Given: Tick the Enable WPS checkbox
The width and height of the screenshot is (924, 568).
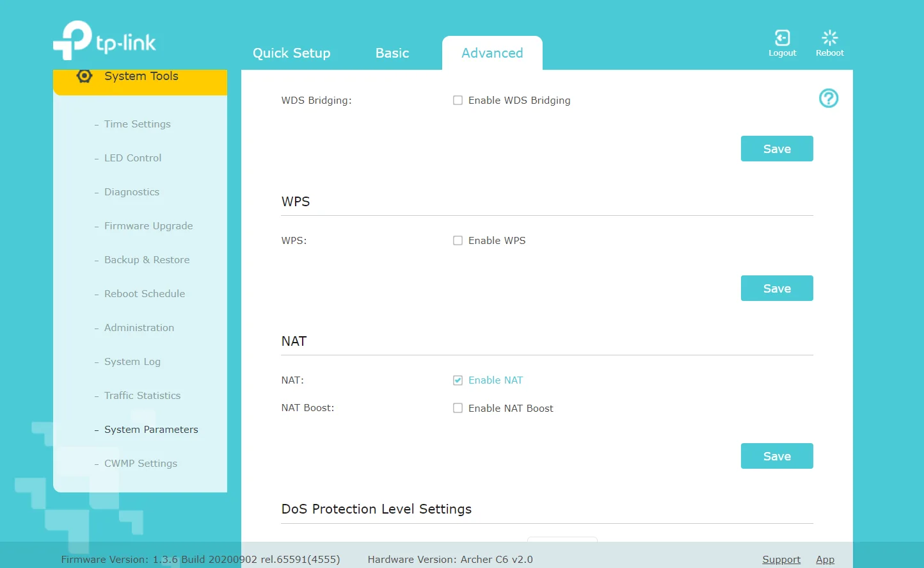Looking at the screenshot, I should (x=458, y=241).
